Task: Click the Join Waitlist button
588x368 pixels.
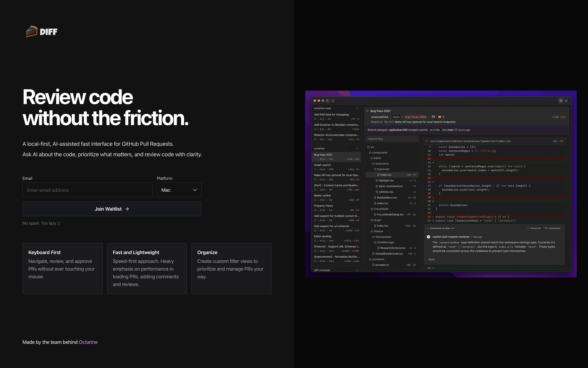Action: point(112,209)
